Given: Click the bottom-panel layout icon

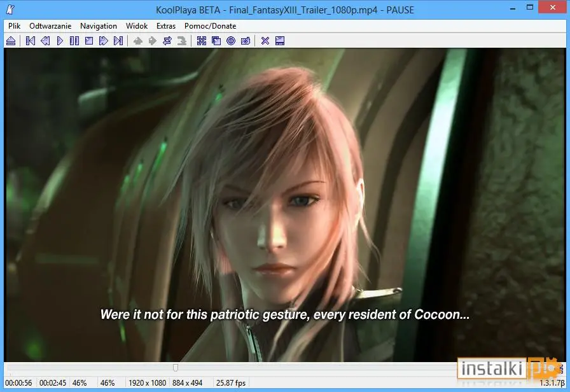Looking at the screenshot, I should (x=280, y=41).
